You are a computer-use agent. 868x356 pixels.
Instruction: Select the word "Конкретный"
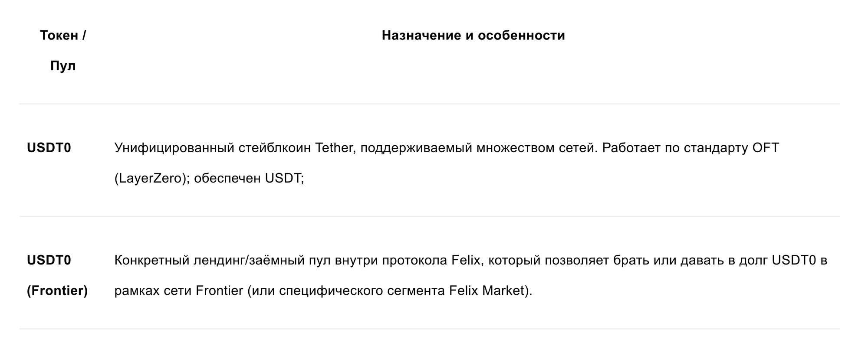pos(151,260)
